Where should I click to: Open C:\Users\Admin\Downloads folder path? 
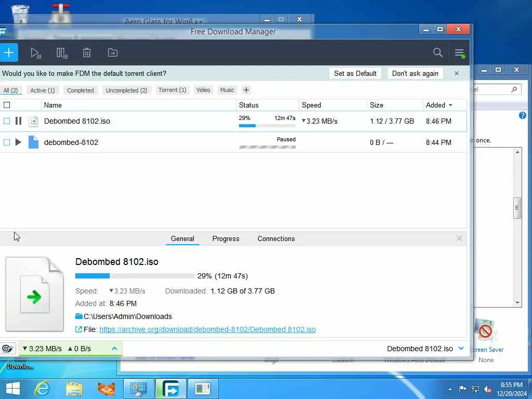point(128,316)
